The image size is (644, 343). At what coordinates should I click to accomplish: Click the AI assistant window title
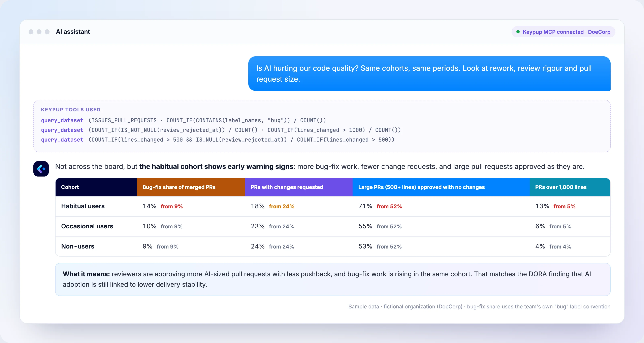[73, 32]
